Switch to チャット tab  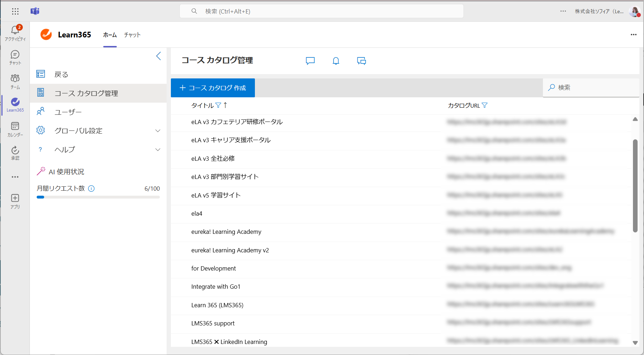coord(132,35)
